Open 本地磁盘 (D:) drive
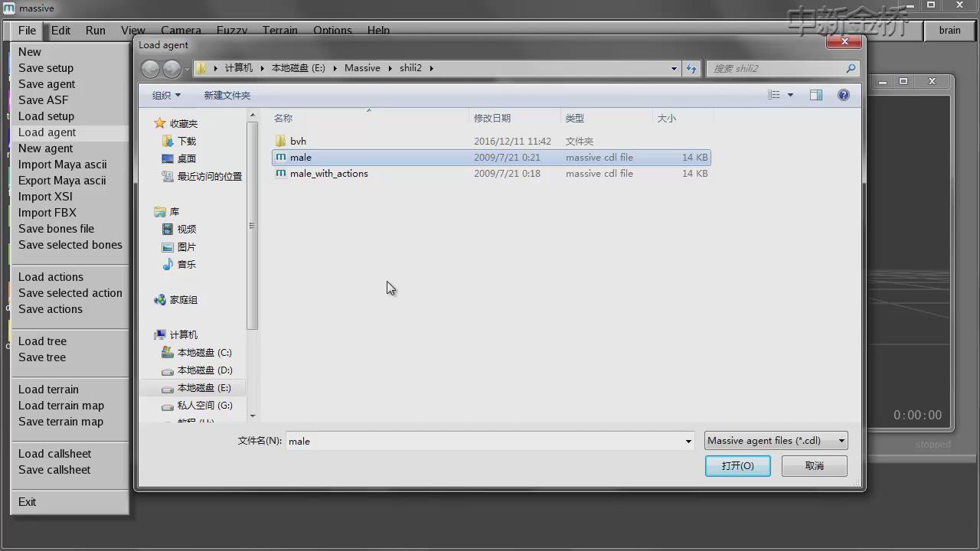980x551 pixels. click(x=204, y=370)
